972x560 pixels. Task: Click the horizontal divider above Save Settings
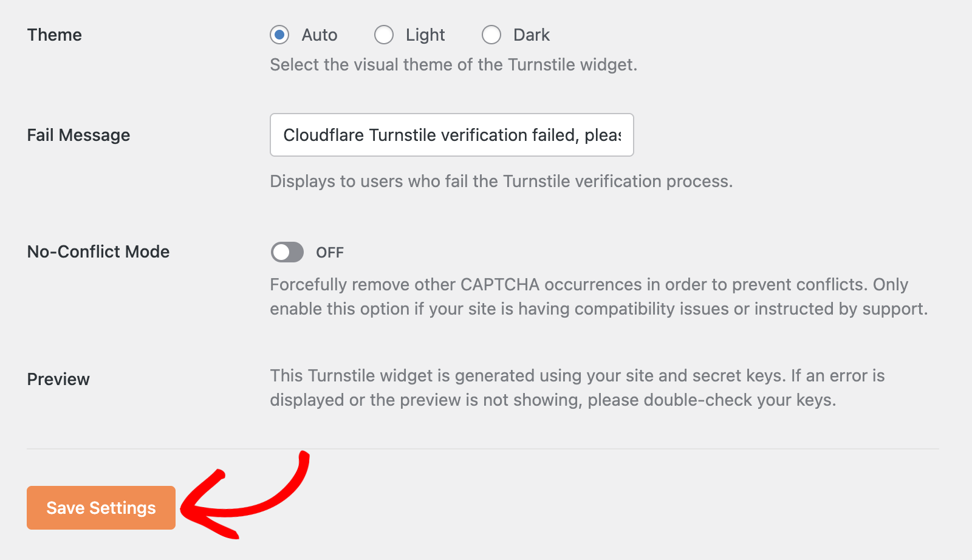[483, 449]
